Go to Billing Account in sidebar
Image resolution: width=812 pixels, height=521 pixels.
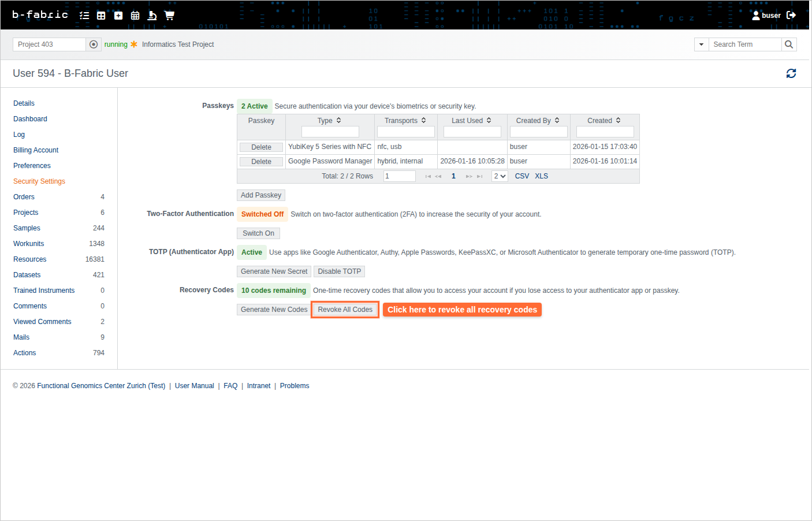pos(36,150)
